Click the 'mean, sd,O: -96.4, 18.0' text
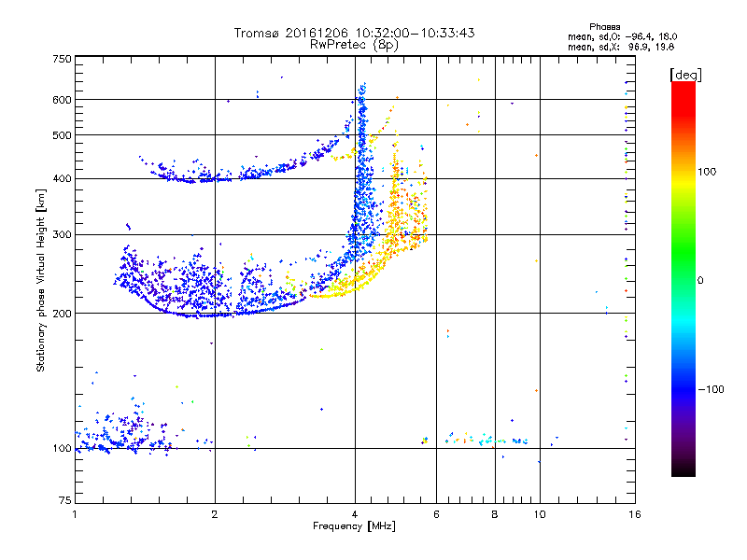 point(622,36)
